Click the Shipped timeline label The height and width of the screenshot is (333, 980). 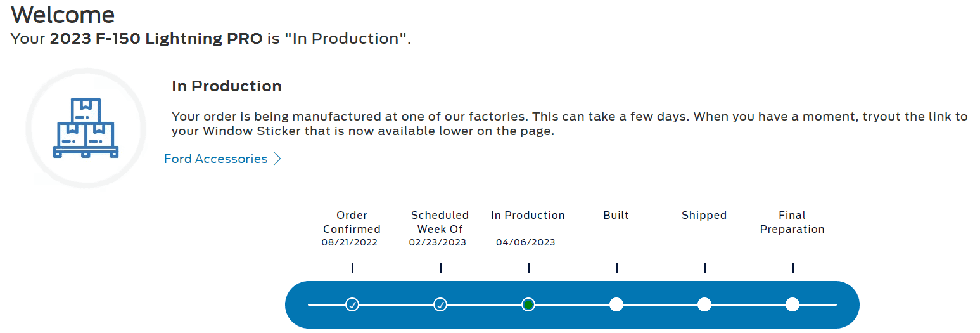tap(704, 216)
